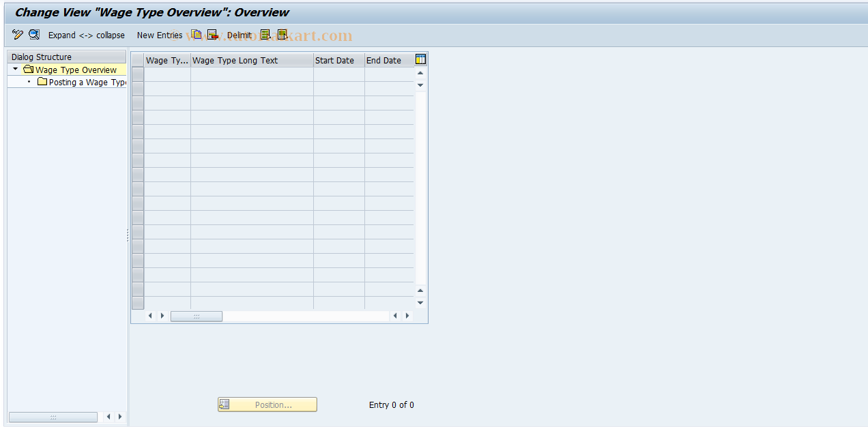Click the scroll-right arrow beside the table scrollbar thumb
This screenshot has height=427, width=868.
pyautogui.click(x=162, y=316)
